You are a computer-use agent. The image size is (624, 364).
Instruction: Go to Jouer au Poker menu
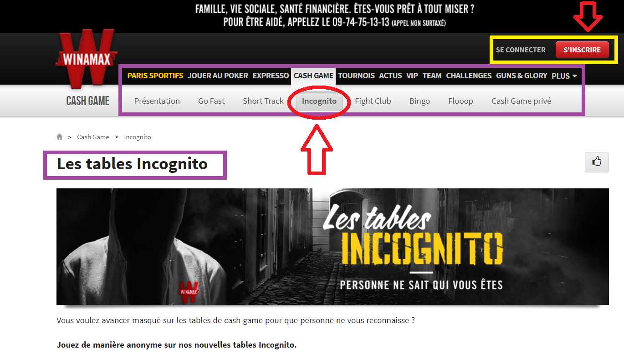(x=218, y=76)
